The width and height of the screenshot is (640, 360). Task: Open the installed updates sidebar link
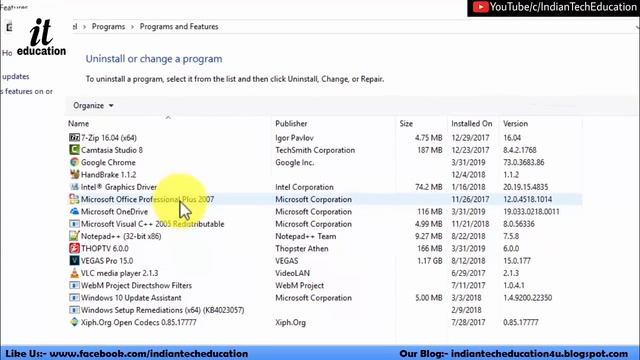coord(16,76)
